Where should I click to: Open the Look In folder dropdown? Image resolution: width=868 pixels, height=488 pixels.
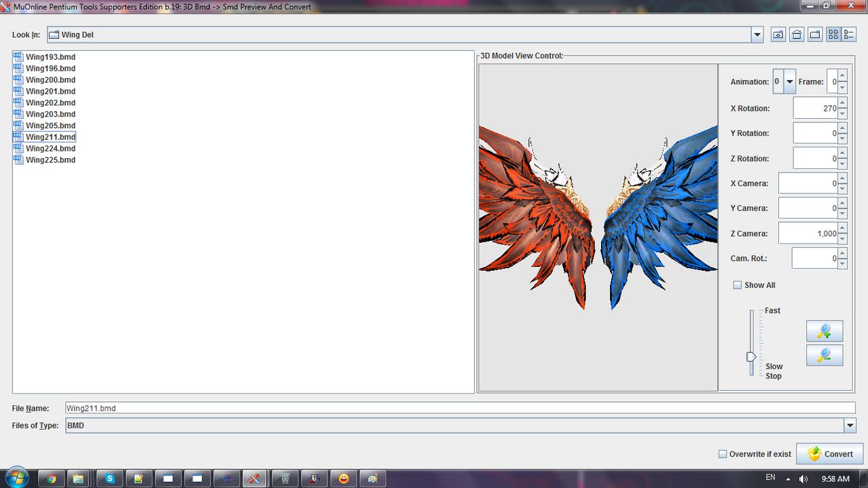757,35
